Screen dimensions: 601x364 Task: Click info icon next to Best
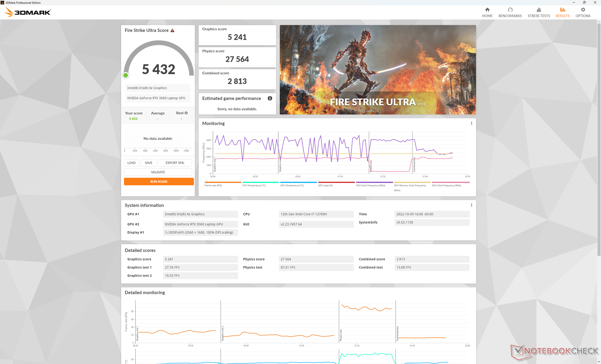tap(186, 113)
